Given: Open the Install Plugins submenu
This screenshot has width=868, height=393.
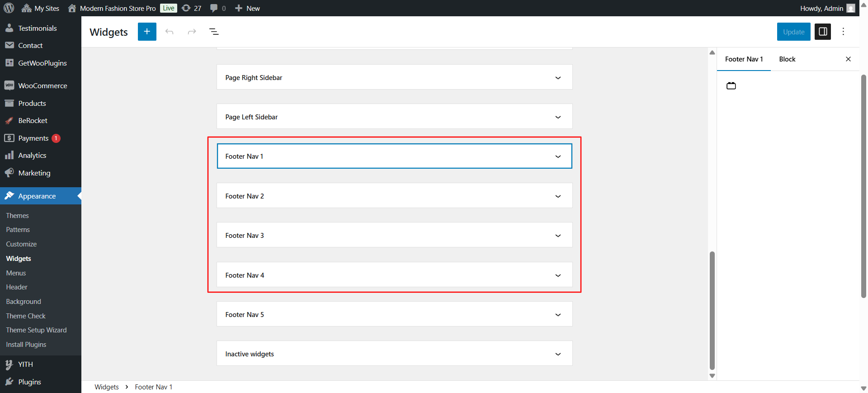Looking at the screenshot, I should [26, 345].
